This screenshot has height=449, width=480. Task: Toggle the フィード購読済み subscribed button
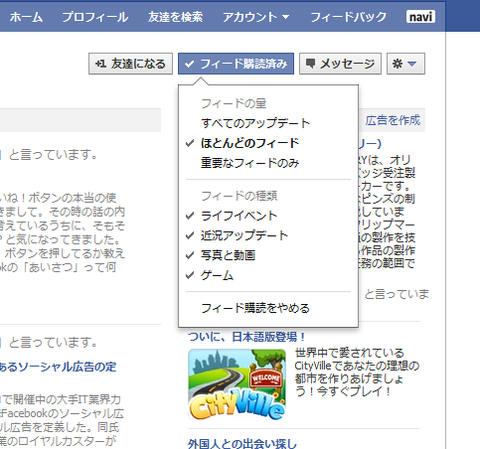(x=236, y=64)
